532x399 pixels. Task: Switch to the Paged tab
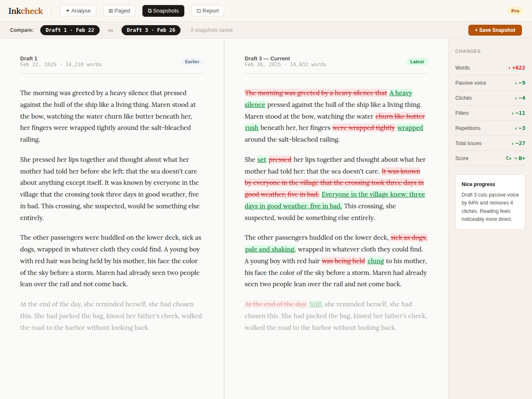click(x=119, y=10)
